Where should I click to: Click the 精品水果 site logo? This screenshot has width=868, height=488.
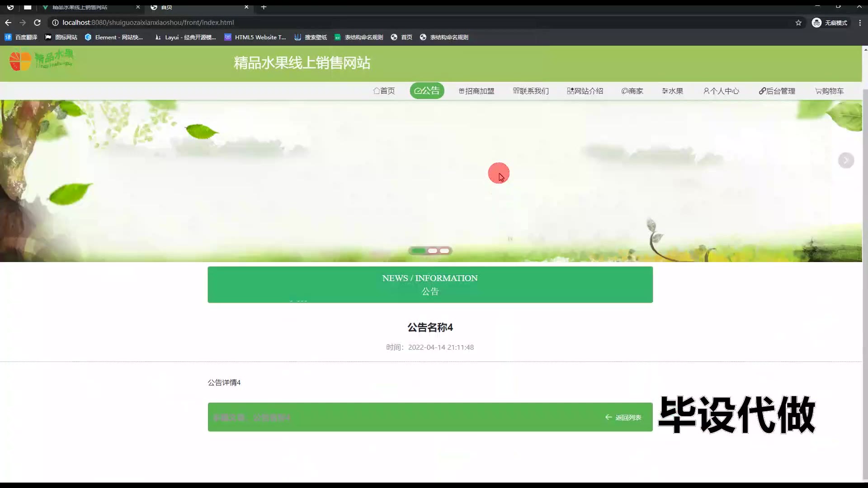click(42, 61)
